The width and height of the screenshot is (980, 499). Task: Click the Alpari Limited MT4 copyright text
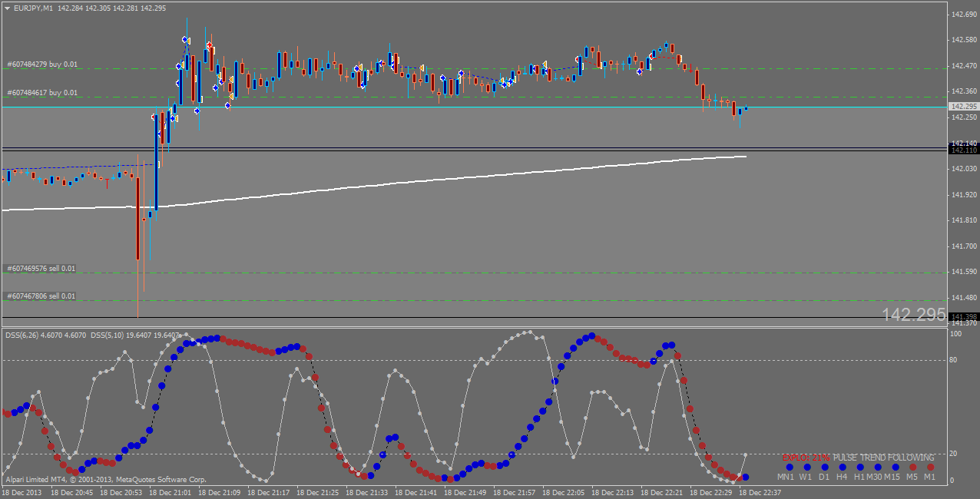106,480
